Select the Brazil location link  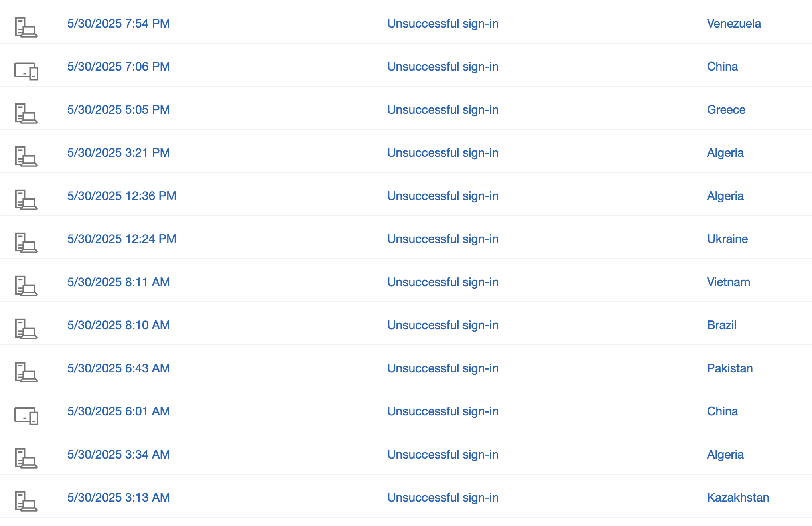(x=721, y=325)
